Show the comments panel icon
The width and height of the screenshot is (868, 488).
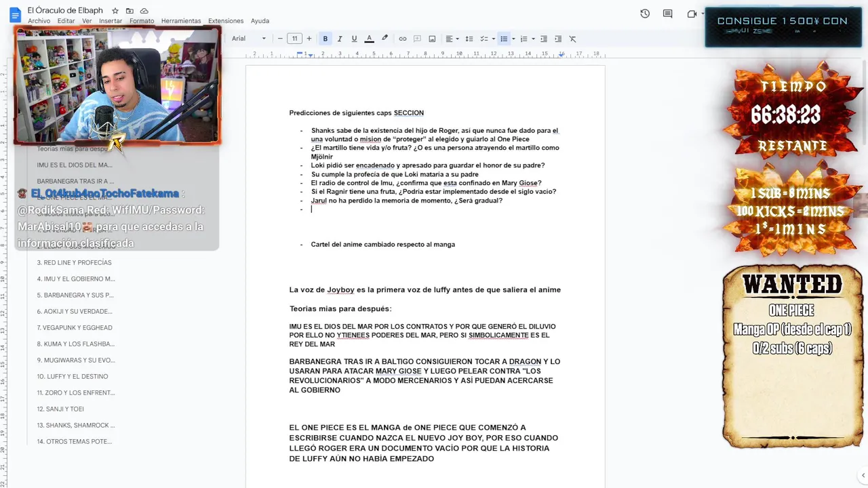(x=668, y=14)
